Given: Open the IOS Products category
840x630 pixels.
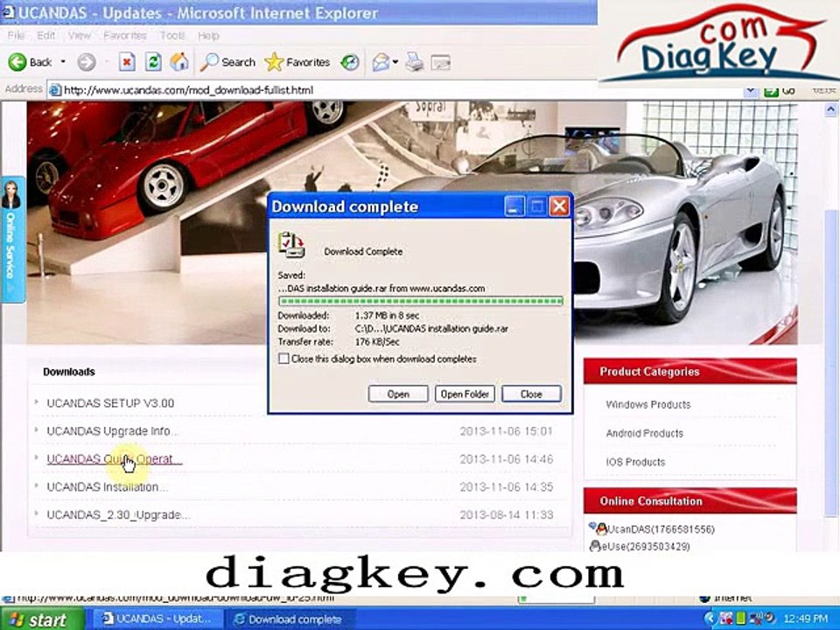Looking at the screenshot, I should point(635,461).
